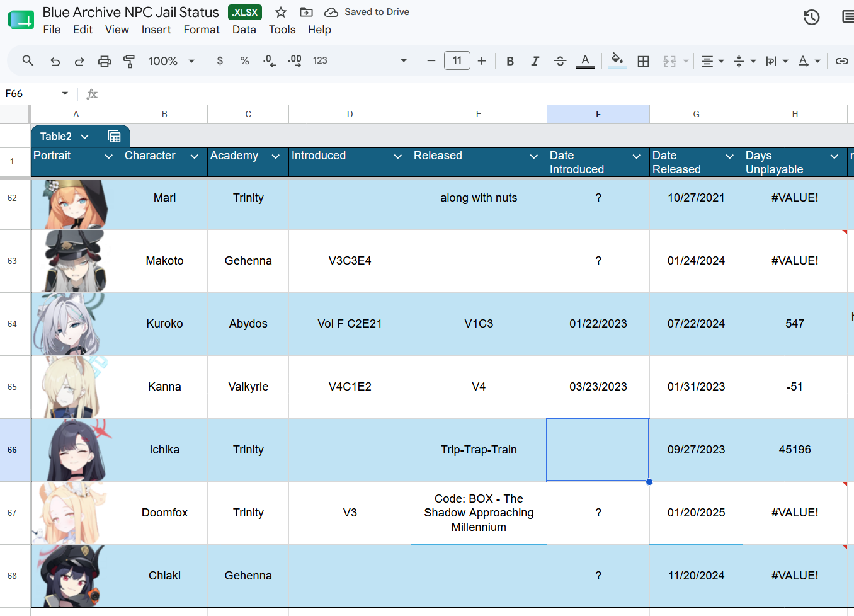
Task: Redo the last undone action
Action: [x=79, y=61]
